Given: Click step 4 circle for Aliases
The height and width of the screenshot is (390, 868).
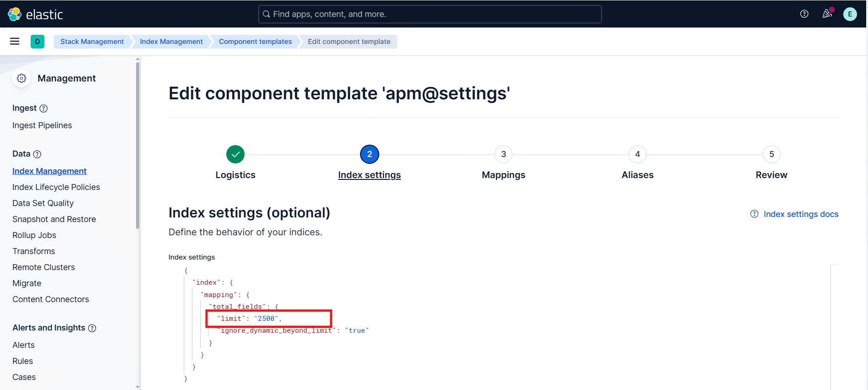Looking at the screenshot, I should pos(638,154).
